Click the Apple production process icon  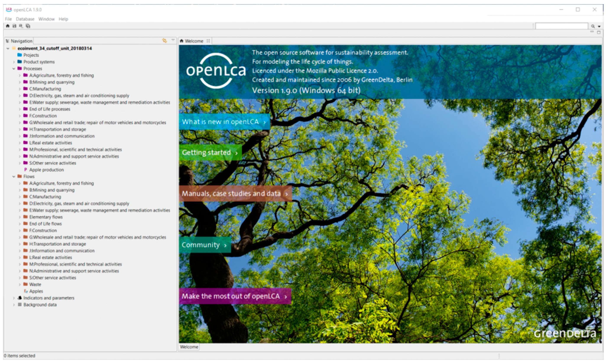pos(25,169)
